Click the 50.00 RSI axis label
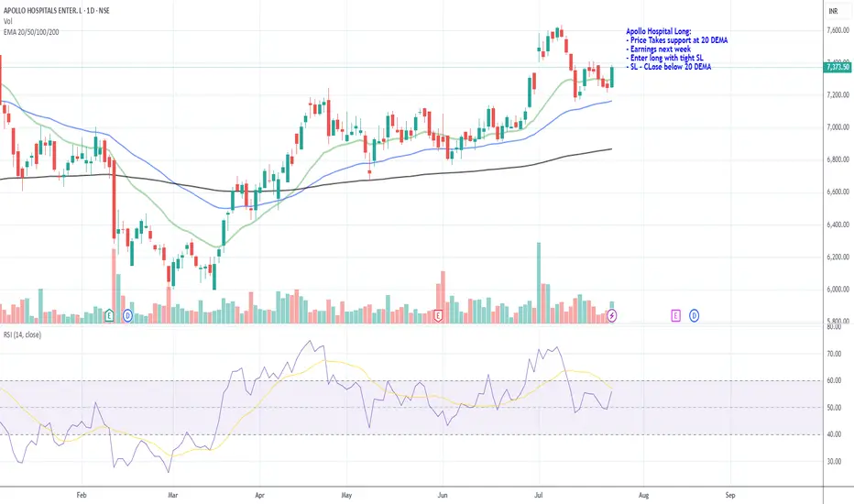This screenshot has height=504, width=854. [x=834, y=408]
